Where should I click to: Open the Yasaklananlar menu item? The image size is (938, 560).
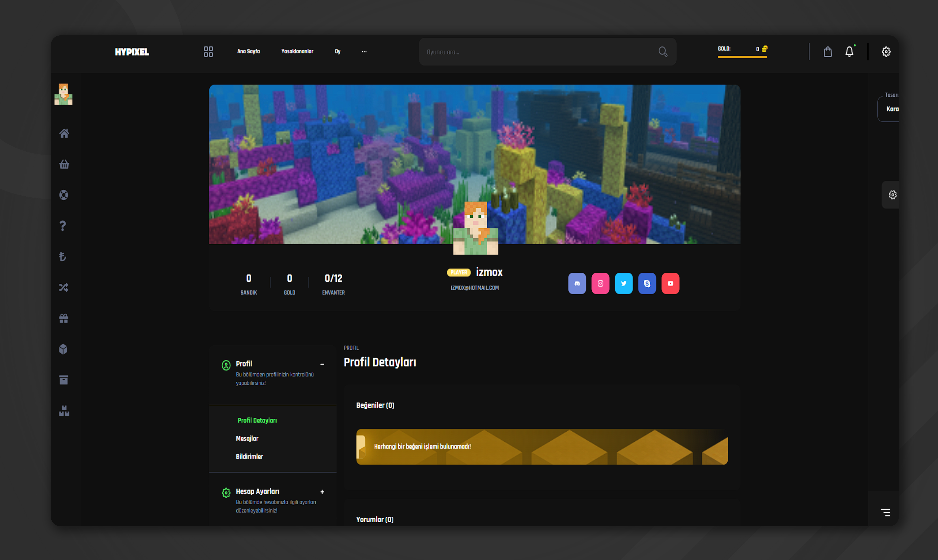[x=297, y=51]
